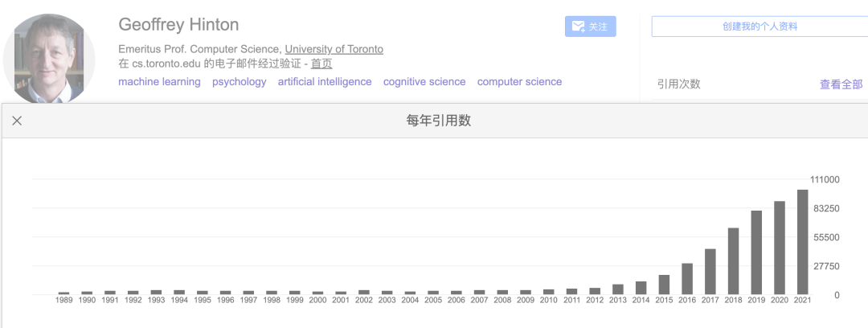Image resolution: width=868 pixels, height=328 pixels.
Task: Select the computer science tag
Action: click(x=519, y=82)
